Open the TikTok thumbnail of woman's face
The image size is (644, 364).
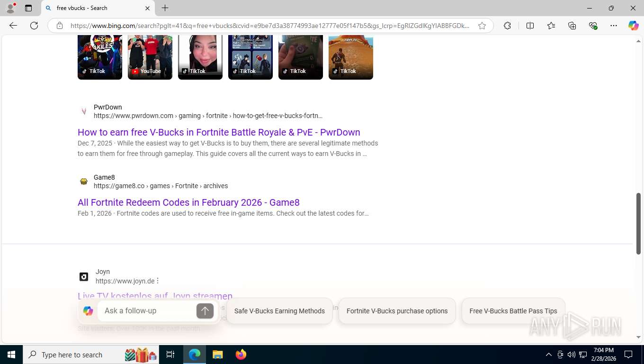(x=200, y=57)
